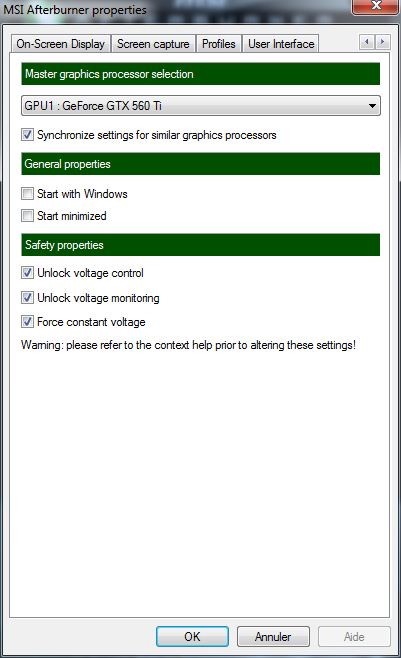Confirm settings with the OK button
401x658 pixels.
point(193,637)
